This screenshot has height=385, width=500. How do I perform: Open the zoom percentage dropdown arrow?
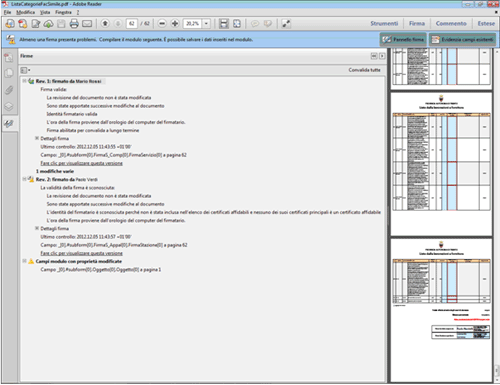click(206, 24)
